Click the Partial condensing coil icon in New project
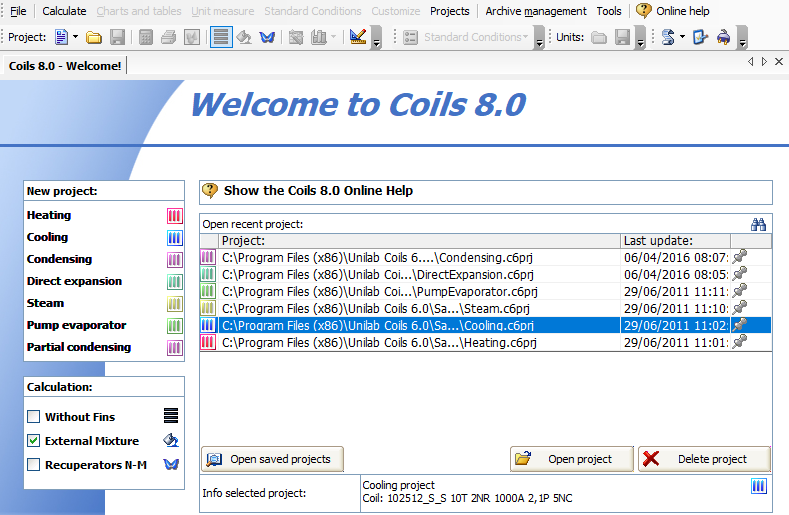 tap(175, 347)
